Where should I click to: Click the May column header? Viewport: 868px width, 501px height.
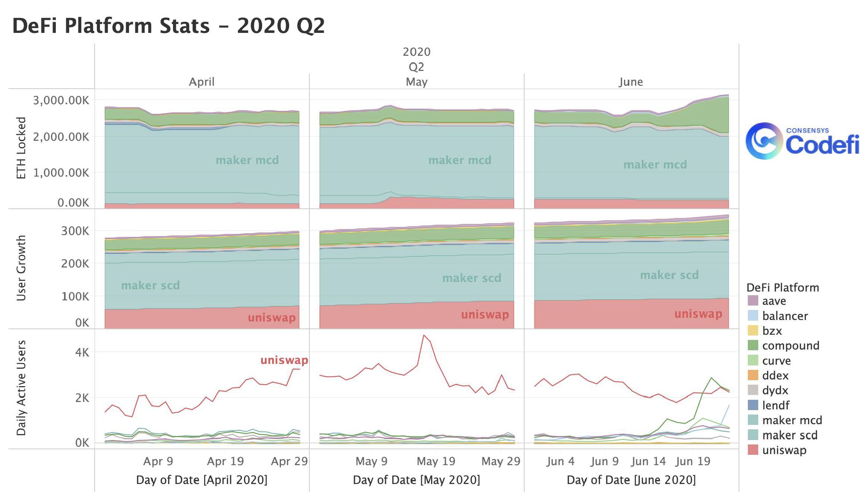pos(417,82)
